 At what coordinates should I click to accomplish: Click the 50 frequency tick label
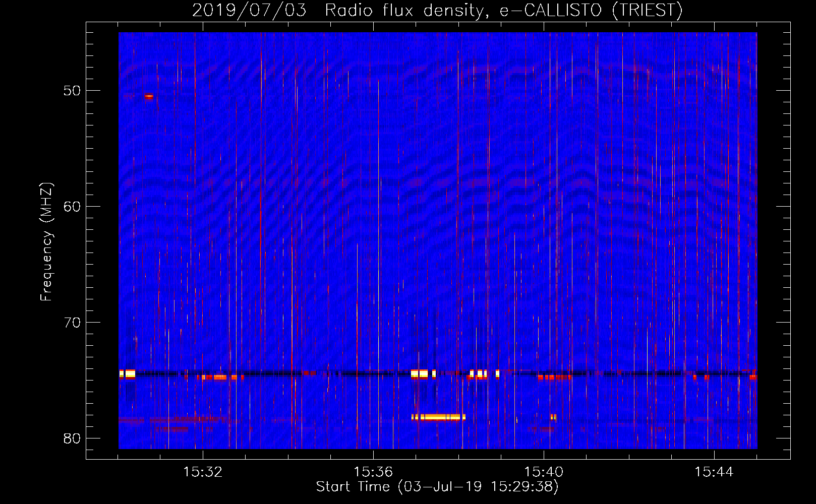coord(73,91)
